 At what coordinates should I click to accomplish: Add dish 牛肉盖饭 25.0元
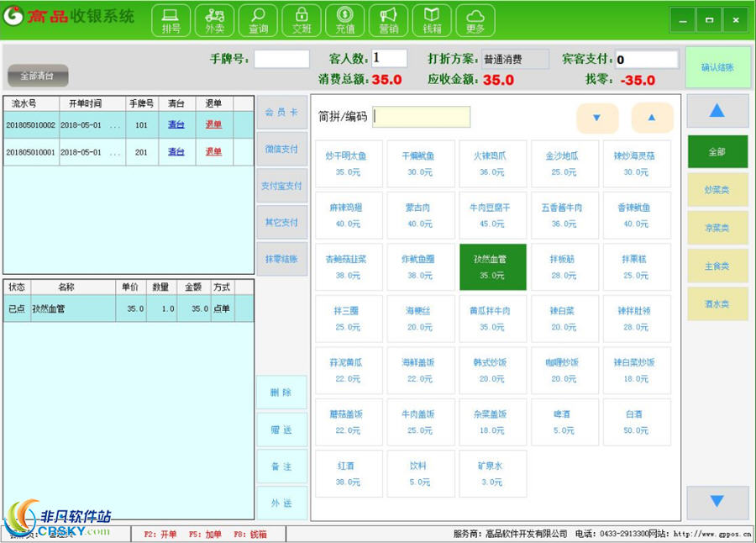(x=421, y=422)
